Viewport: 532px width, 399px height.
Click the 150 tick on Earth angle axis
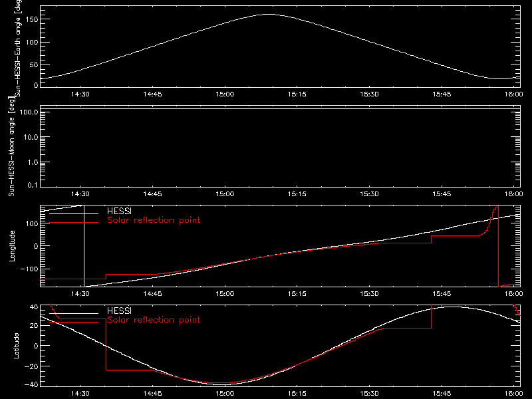coord(33,19)
